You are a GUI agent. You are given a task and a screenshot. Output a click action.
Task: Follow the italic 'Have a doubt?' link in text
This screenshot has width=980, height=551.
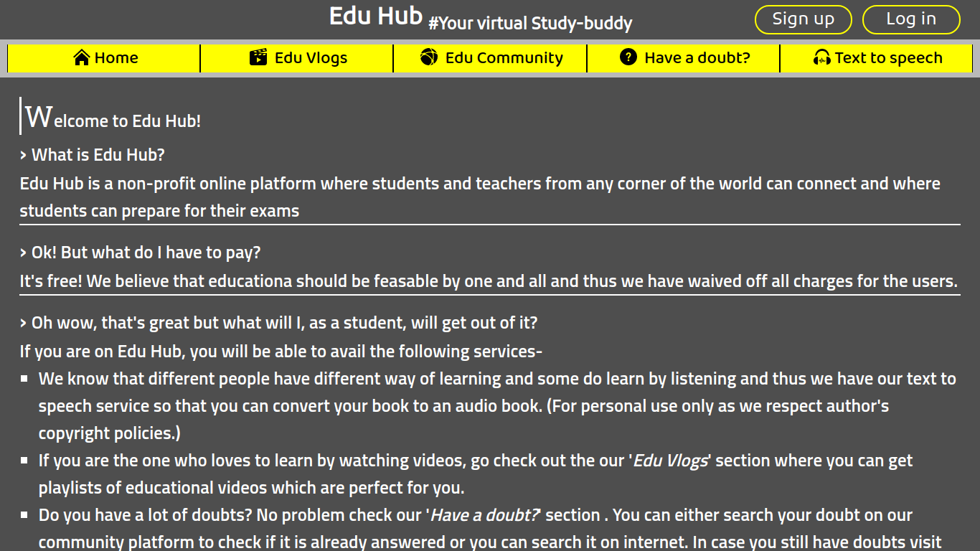pyautogui.click(x=484, y=515)
